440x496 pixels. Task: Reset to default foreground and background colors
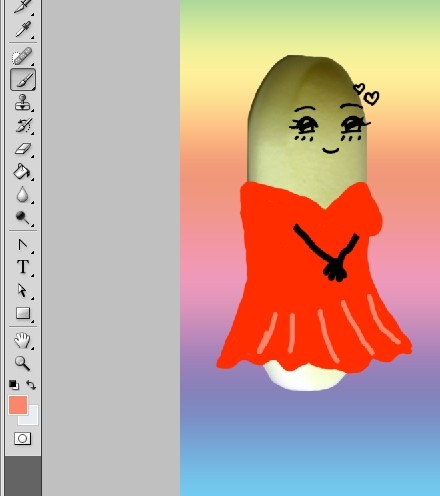click(14, 385)
